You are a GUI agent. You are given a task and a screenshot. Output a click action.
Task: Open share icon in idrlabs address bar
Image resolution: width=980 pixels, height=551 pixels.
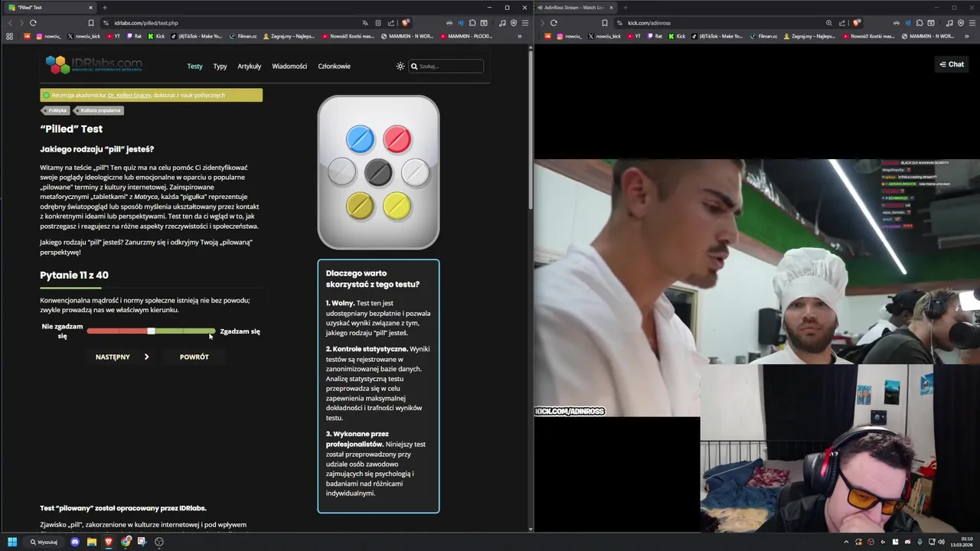pyautogui.click(x=391, y=23)
